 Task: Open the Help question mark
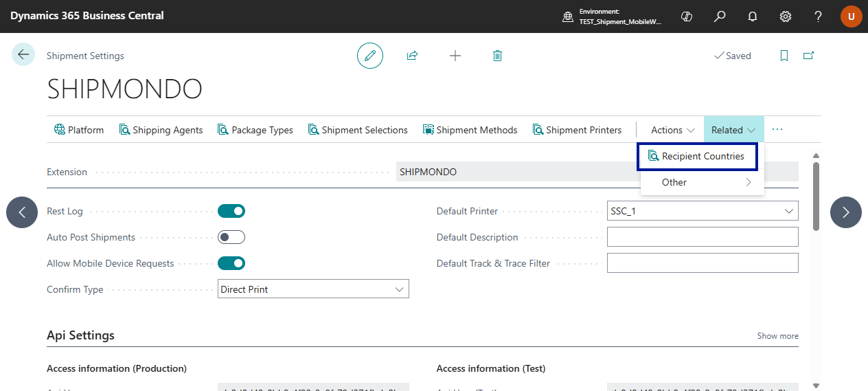(x=819, y=16)
